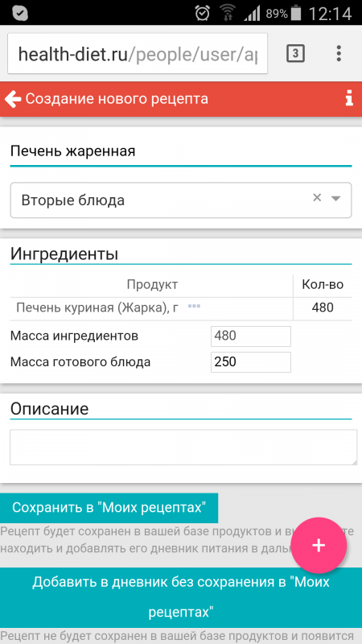Click the quantity 480 cell in the Кол-во column
362x644 pixels.
[323, 308]
